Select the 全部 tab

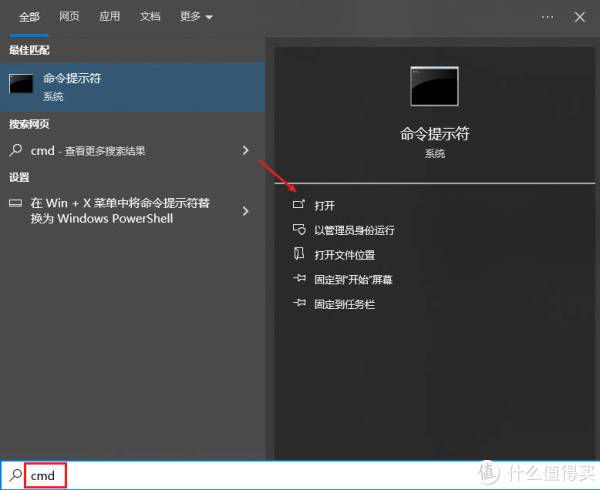point(28,17)
